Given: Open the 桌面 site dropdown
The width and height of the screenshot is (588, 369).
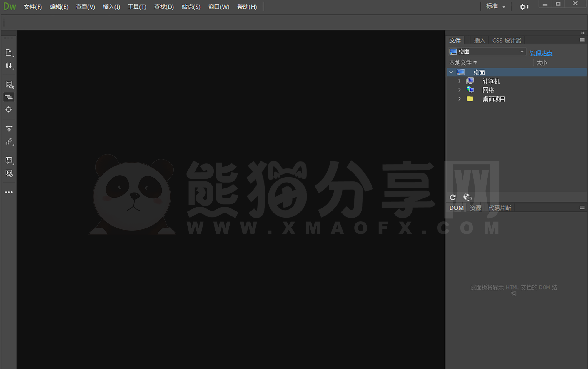Looking at the screenshot, I should click(x=487, y=51).
